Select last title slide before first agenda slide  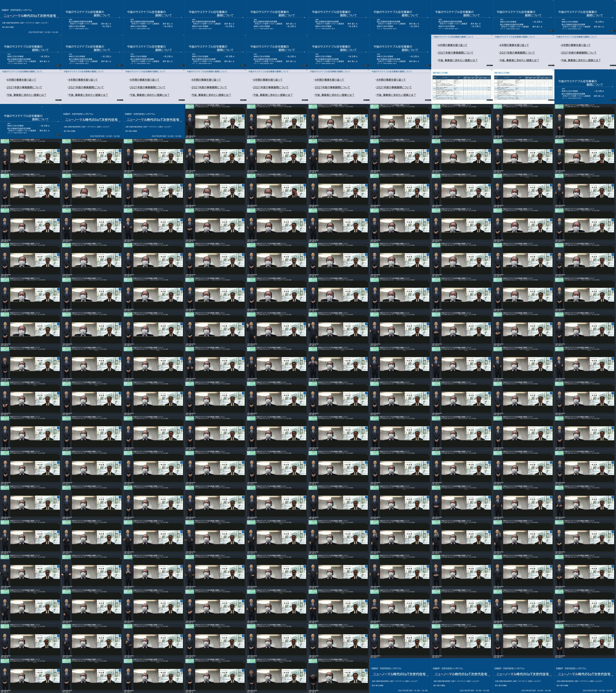[400, 52]
